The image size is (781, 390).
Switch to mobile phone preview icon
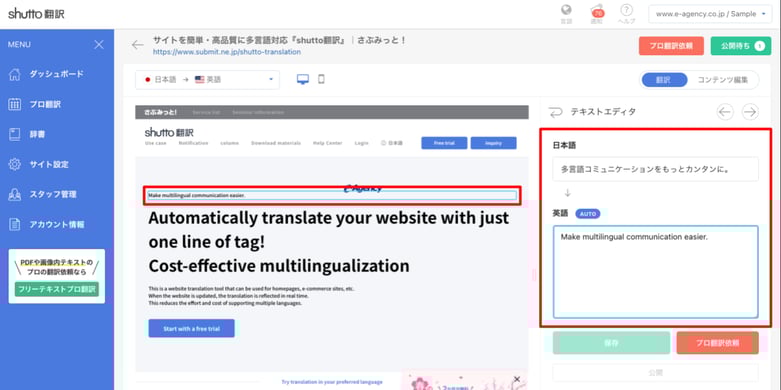coord(321,79)
